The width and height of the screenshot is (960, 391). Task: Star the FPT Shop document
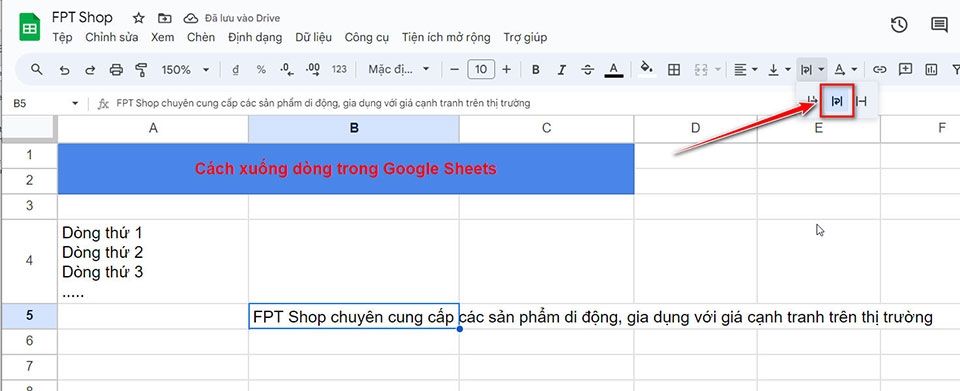139,18
